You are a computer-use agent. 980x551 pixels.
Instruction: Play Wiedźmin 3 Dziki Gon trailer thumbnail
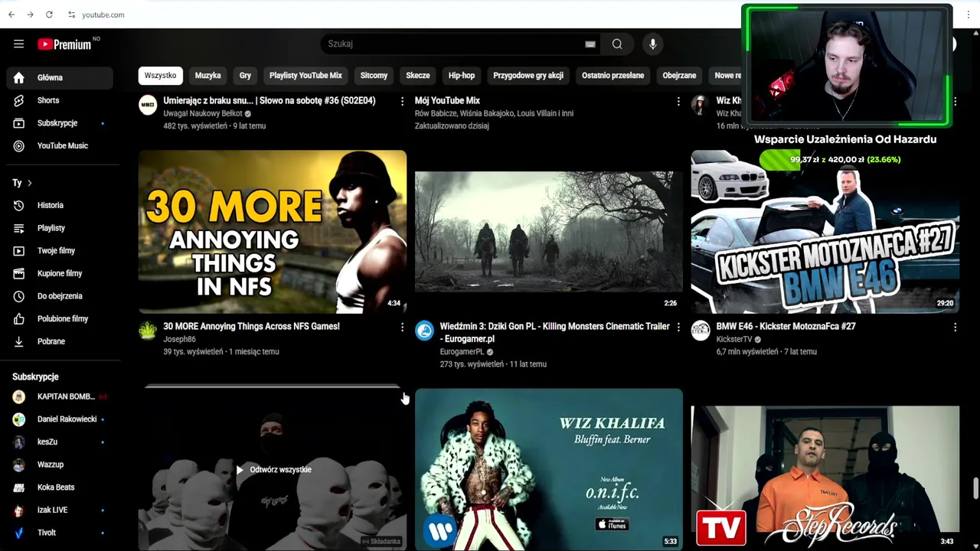click(x=549, y=232)
